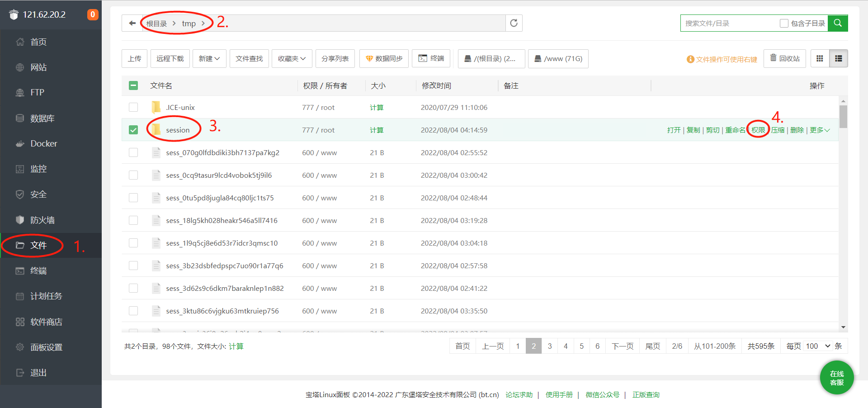
Task: Switch to grid view icon
Action: [820, 58]
